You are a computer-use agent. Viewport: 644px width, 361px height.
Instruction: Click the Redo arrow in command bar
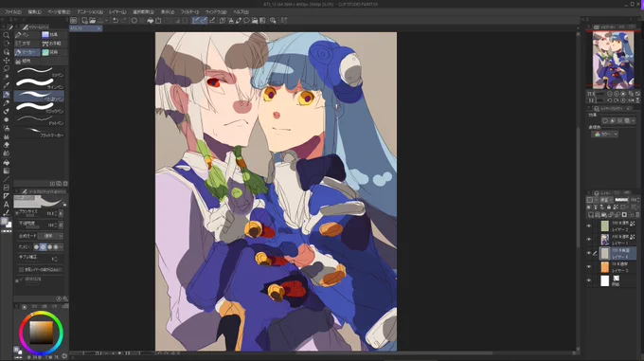[124, 21]
